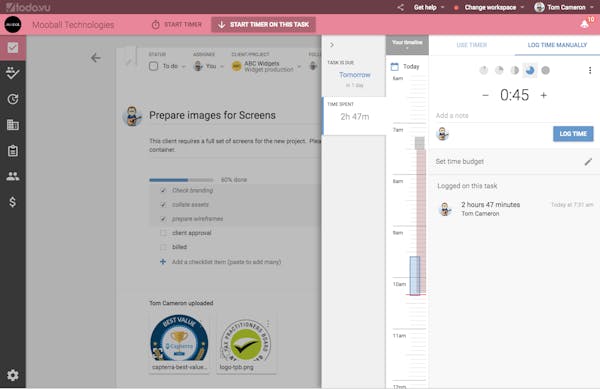This screenshot has width=600, height=389.
Task: Click the notifications bell icon
Action: tap(585, 24)
